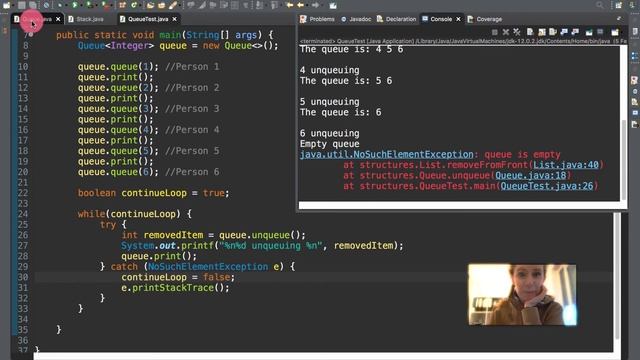Click the code line 'boolean continueLoop = true;'

[153, 193]
